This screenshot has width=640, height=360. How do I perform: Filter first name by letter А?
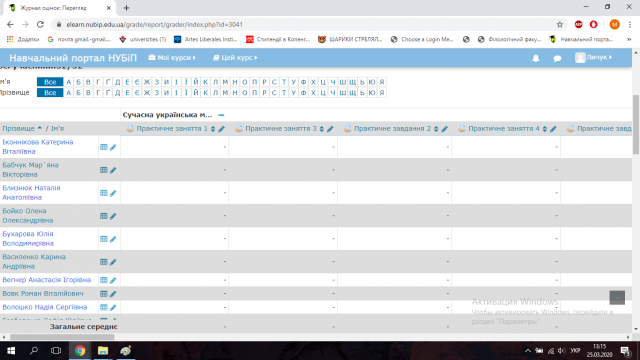(x=69, y=82)
